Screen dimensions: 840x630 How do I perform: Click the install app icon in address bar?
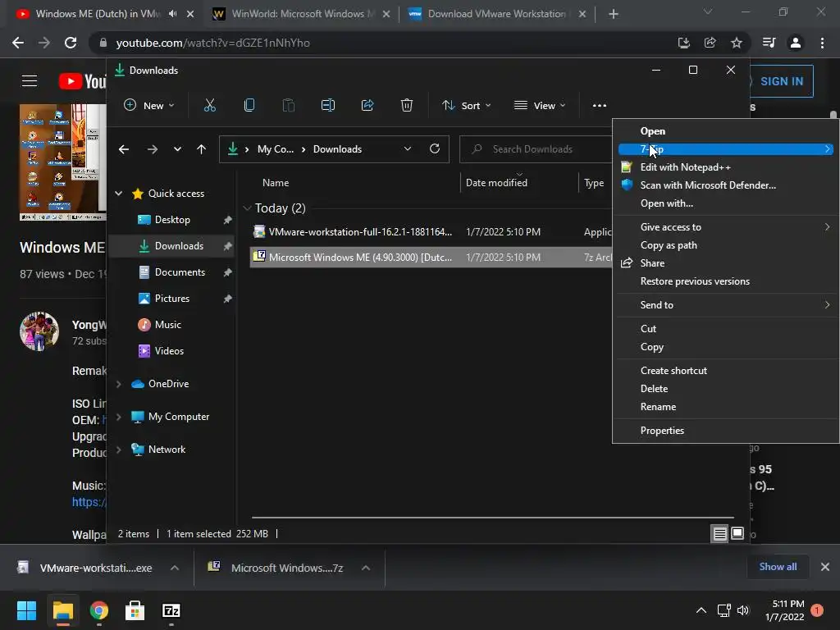click(683, 43)
